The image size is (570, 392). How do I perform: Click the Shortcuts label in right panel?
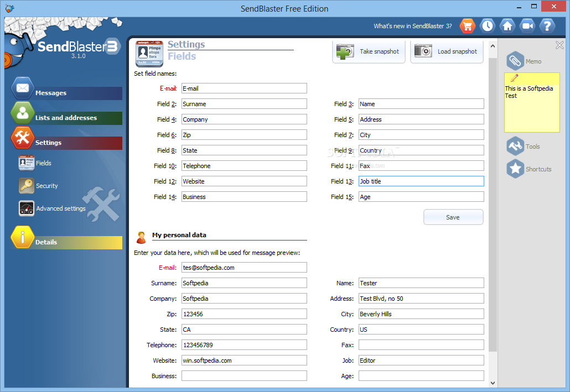click(x=538, y=169)
